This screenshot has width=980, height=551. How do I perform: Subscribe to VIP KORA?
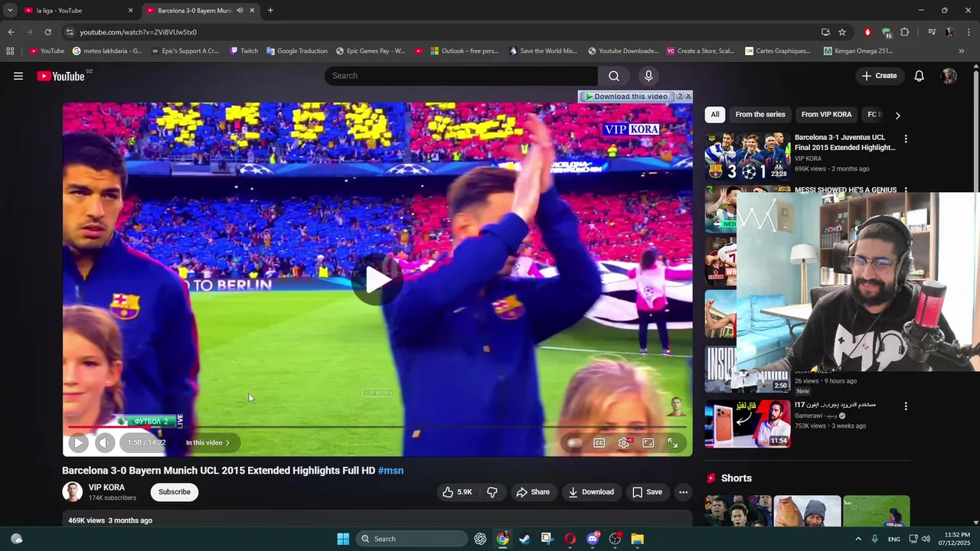click(x=175, y=492)
